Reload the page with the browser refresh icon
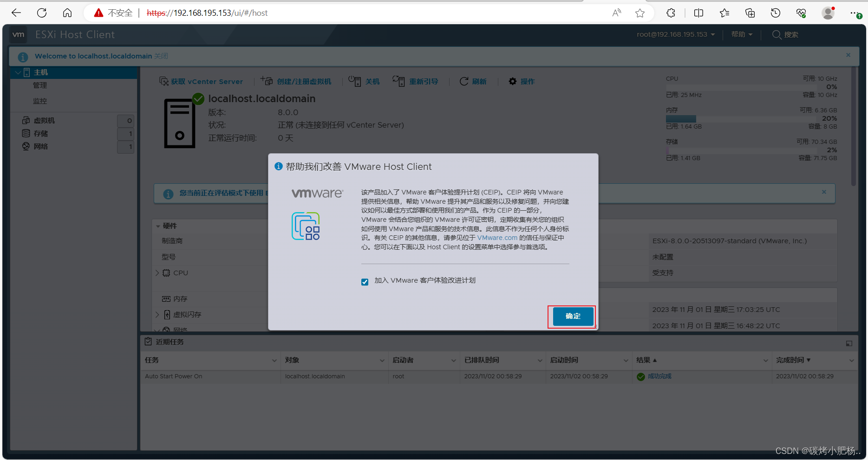 coord(42,13)
